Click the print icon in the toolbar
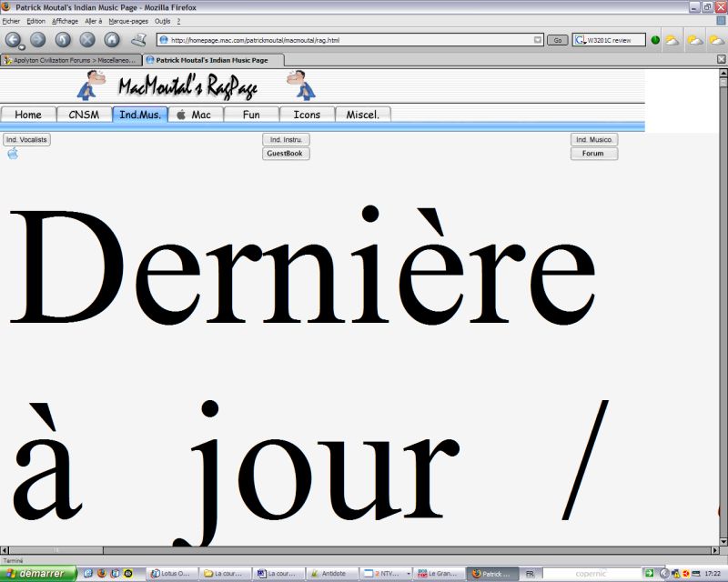This screenshot has height=582, width=728. (139, 40)
